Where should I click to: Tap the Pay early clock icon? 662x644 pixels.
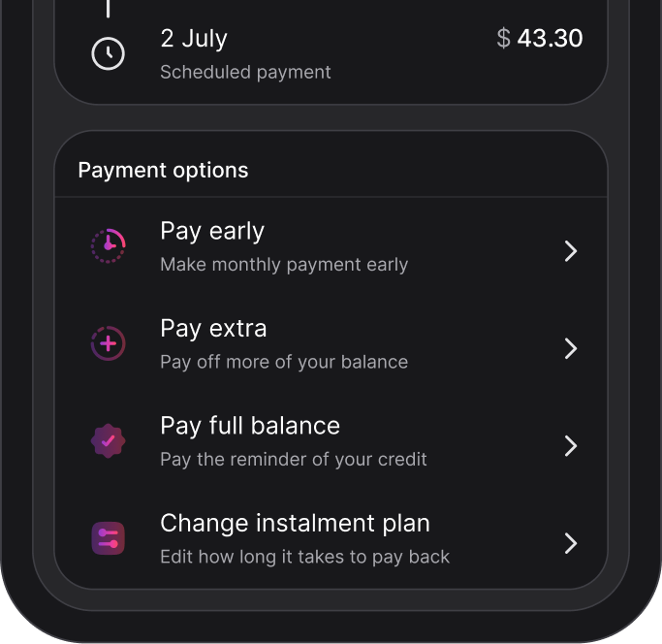[x=108, y=246]
